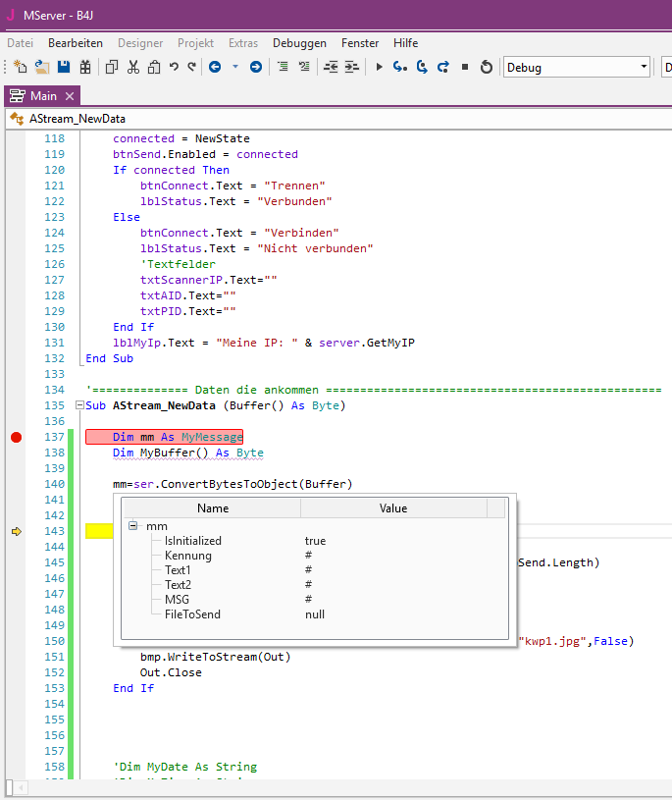This screenshot has width=672, height=800.
Task: Click the Save file toolbar icon
Action: (x=64, y=67)
